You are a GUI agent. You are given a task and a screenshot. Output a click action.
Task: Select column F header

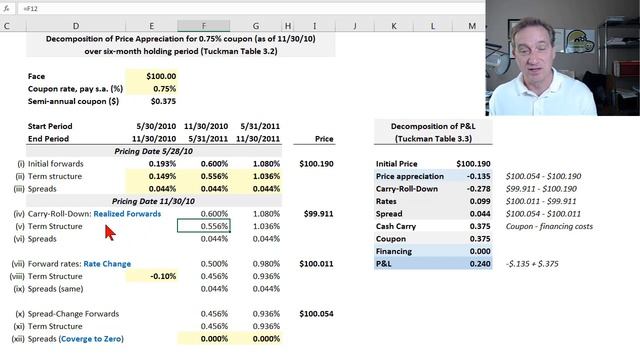204,26
